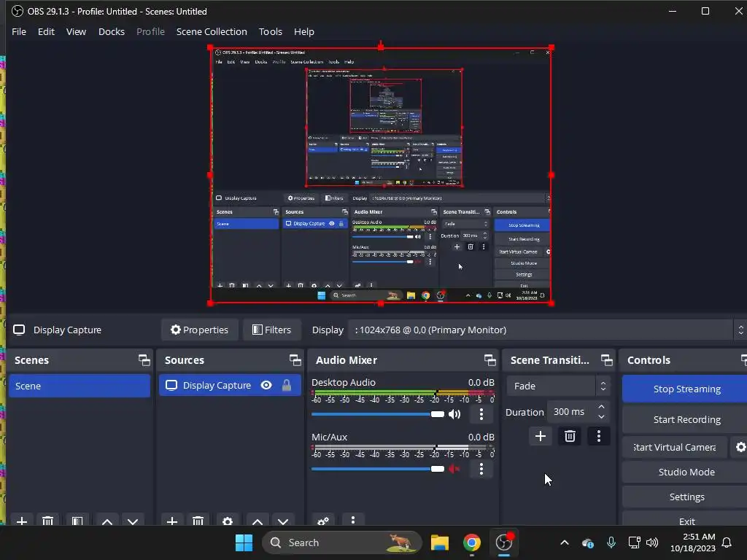747x560 pixels.
Task: Remove selected source with trash icon
Action: point(198,521)
